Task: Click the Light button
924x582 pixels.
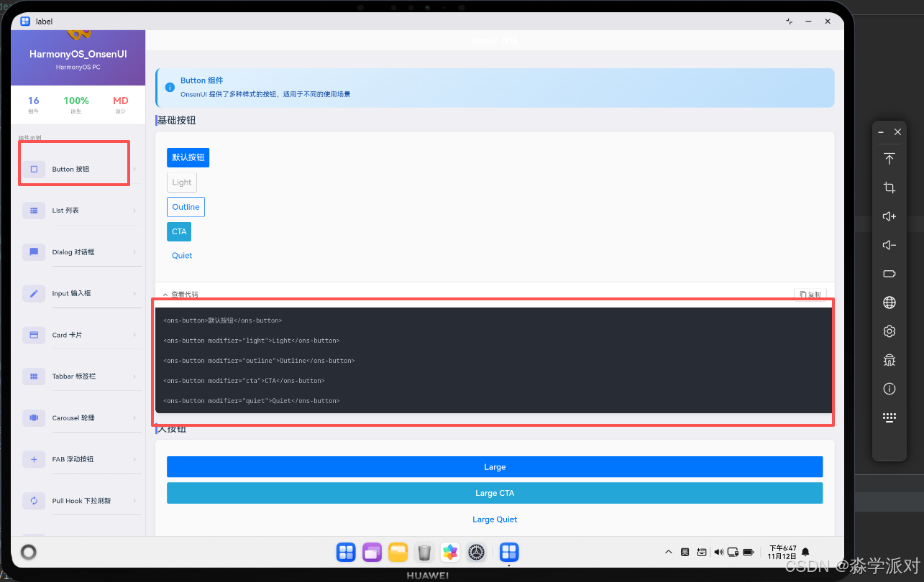Action: (182, 182)
